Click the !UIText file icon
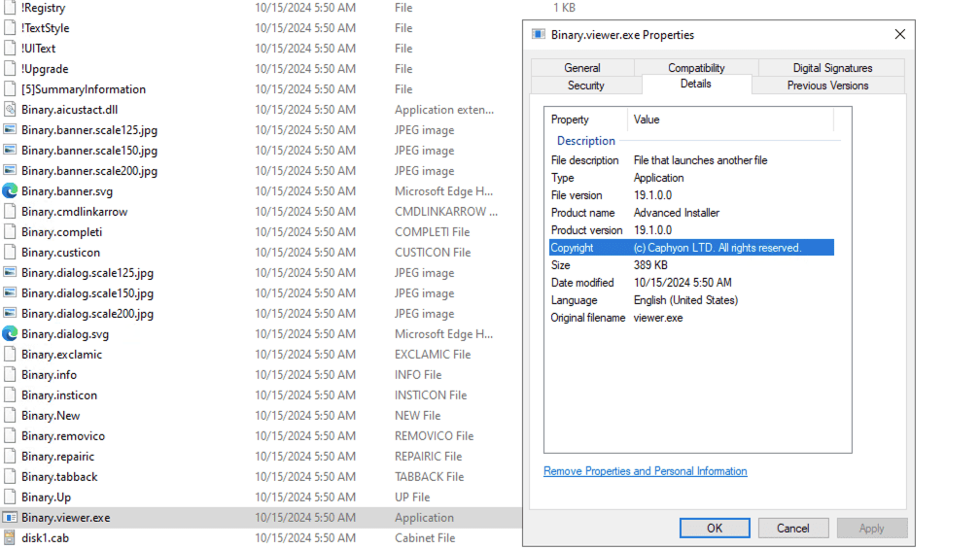Image resolution: width=980 pixels, height=549 pixels. click(10, 48)
